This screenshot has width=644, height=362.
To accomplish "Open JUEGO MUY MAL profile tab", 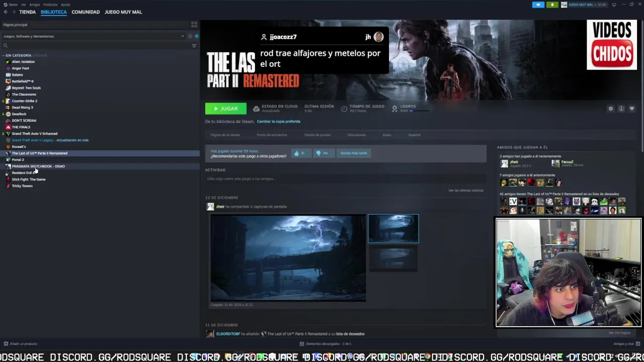I will click(123, 12).
